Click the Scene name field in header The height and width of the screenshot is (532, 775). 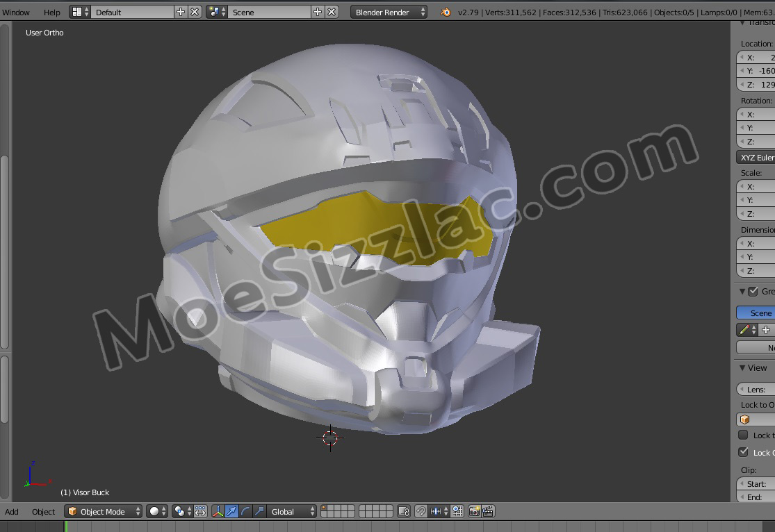pyautogui.click(x=270, y=13)
